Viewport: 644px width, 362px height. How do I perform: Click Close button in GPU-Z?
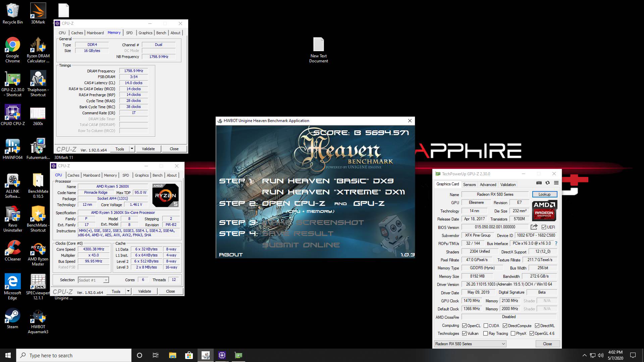click(x=547, y=344)
